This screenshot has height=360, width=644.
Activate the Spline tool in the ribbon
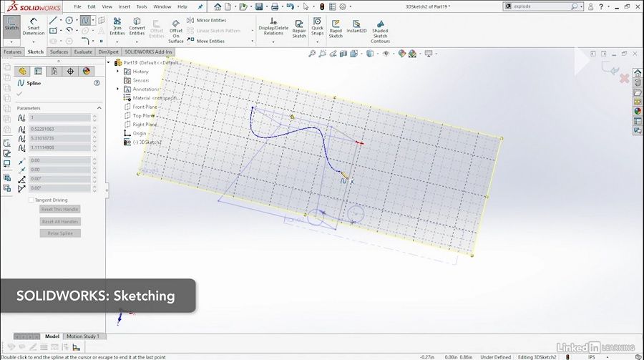click(x=84, y=20)
